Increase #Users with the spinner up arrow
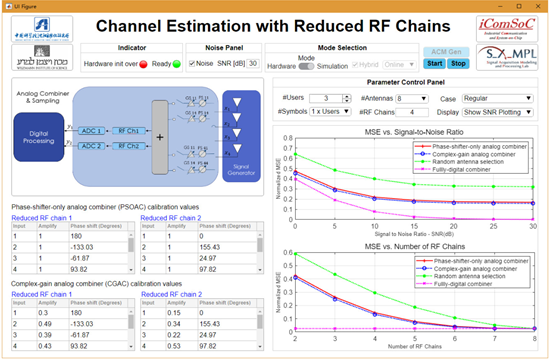 click(347, 96)
